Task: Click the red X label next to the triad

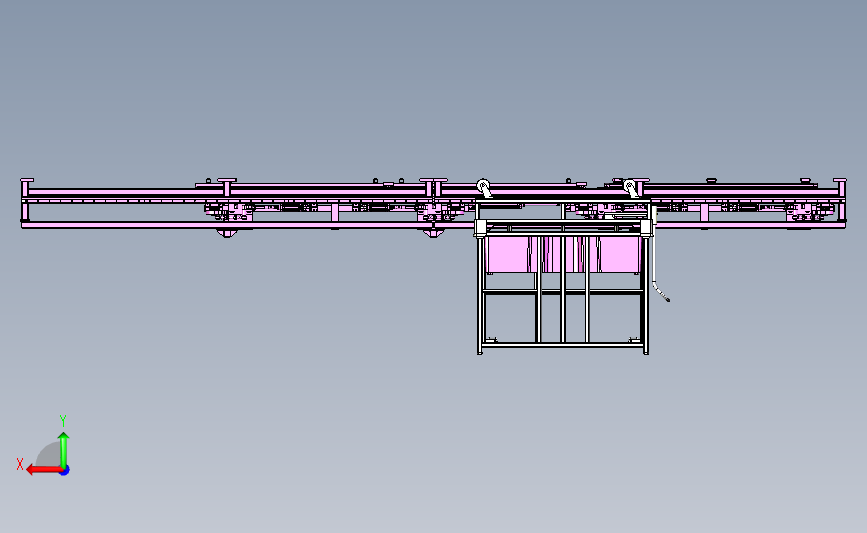Action: tap(20, 464)
